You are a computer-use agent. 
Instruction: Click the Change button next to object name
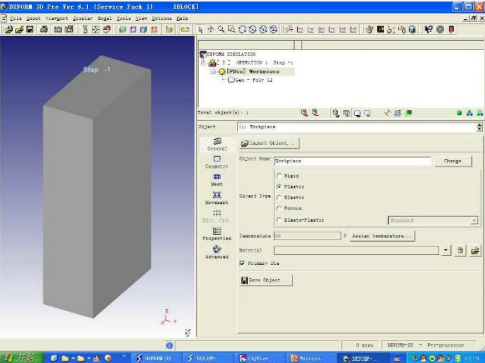[x=453, y=161]
